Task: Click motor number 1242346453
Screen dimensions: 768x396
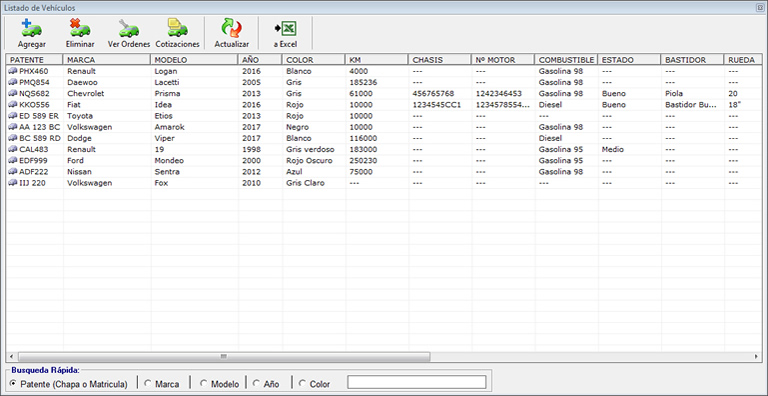Action: 499,94
